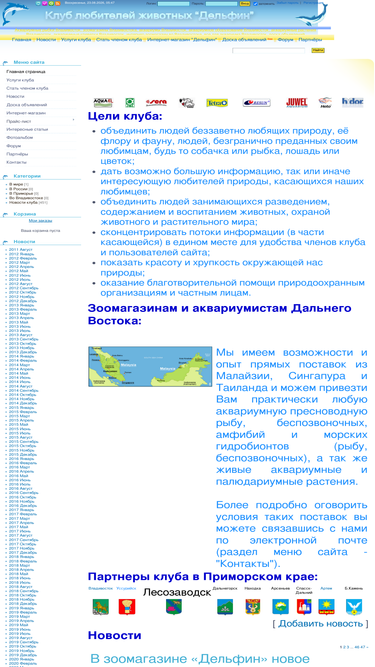Open the Malaysia map thumbnail

coord(150,366)
